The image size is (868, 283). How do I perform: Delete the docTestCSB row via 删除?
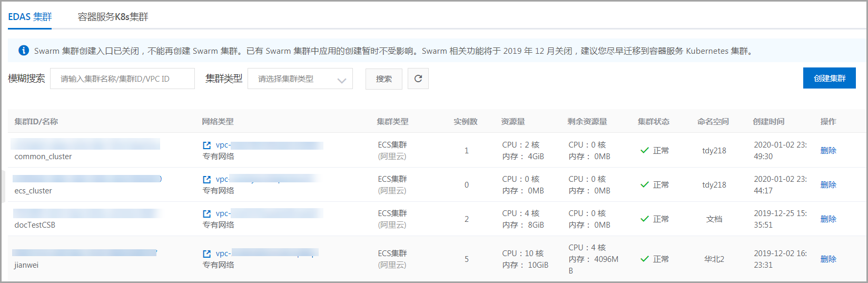point(828,219)
